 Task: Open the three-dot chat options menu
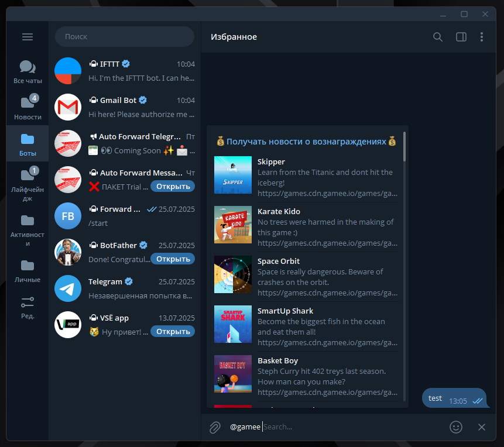[481, 37]
